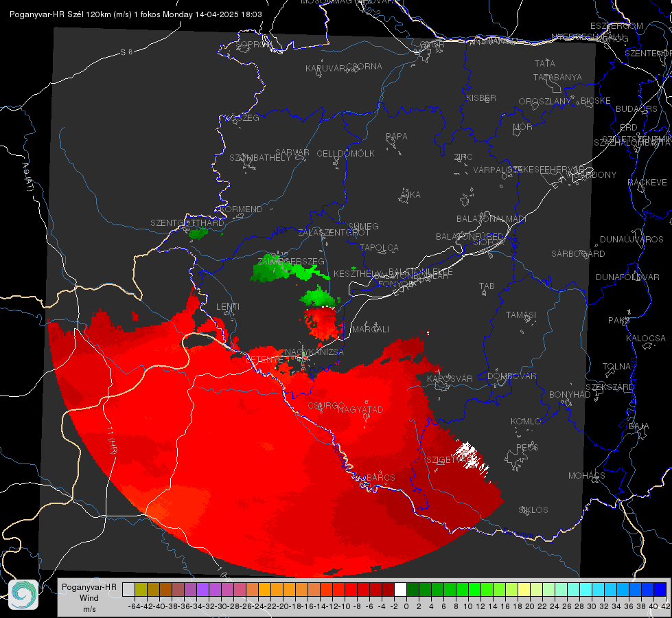Click the DOMBOVAR city label

511,376
